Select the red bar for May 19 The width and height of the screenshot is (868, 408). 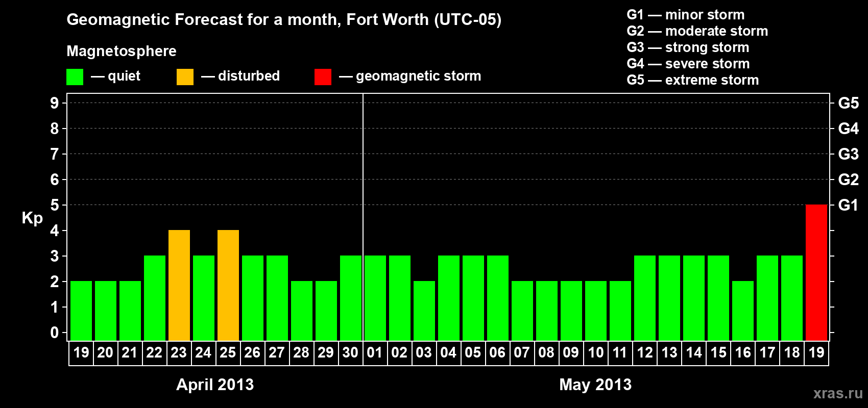816,272
